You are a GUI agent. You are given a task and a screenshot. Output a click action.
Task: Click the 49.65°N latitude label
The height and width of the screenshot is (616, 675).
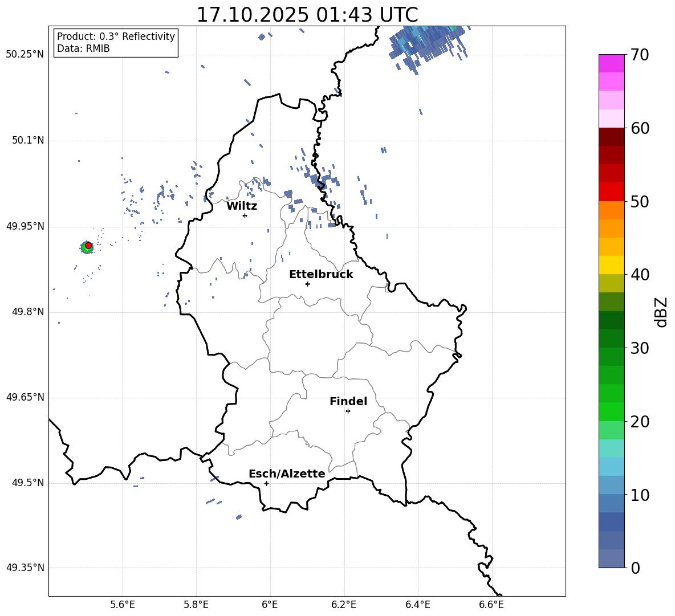pyautogui.click(x=25, y=397)
